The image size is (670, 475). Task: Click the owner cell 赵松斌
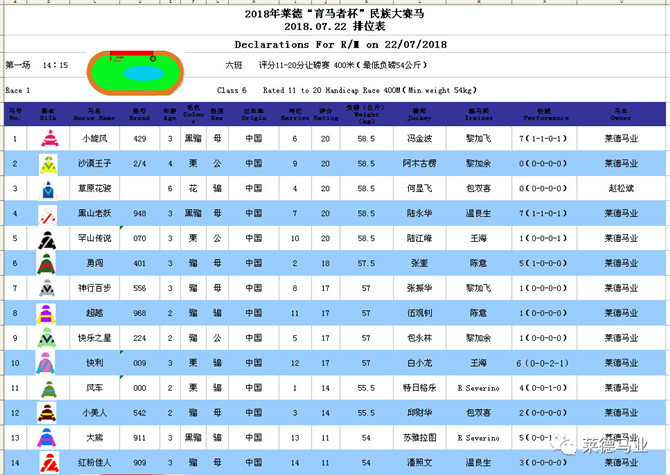point(622,189)
